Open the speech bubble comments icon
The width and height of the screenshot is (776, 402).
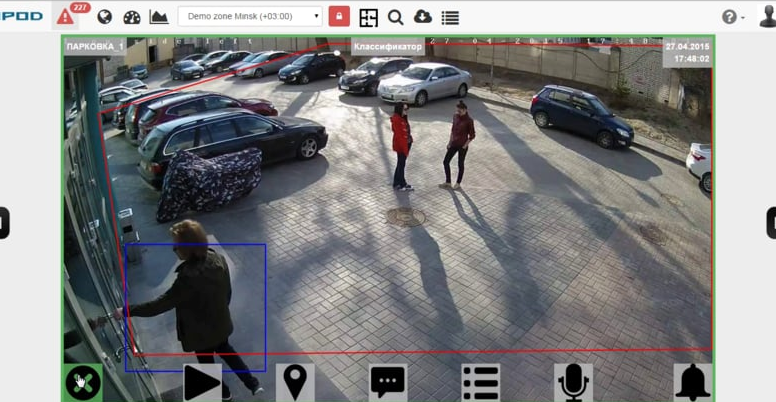(388, 383)
